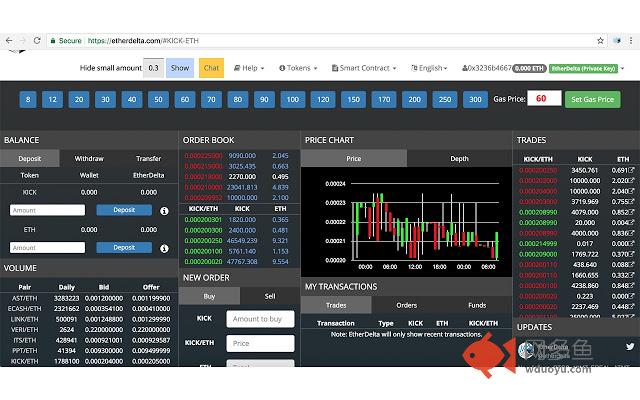Click info icon beside KICK Deposit button
The width and height of the screenshot is (640, 400).
[164, 211]
